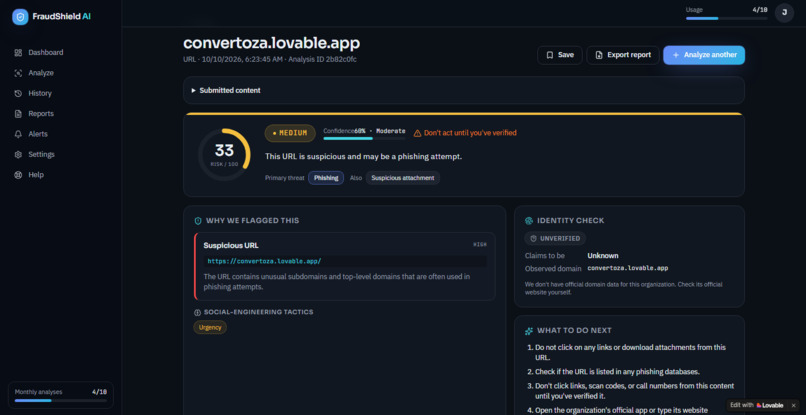Click the Analysis ID 2b82c0fc text
806x415 pixels.
(x=322, y=59)
